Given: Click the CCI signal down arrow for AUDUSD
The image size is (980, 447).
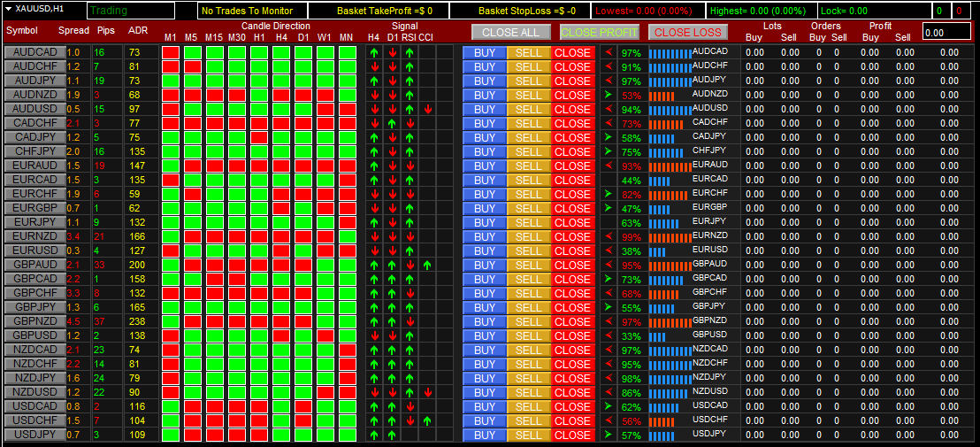Looking at the screenshot, I should click(x=427, y=110).
